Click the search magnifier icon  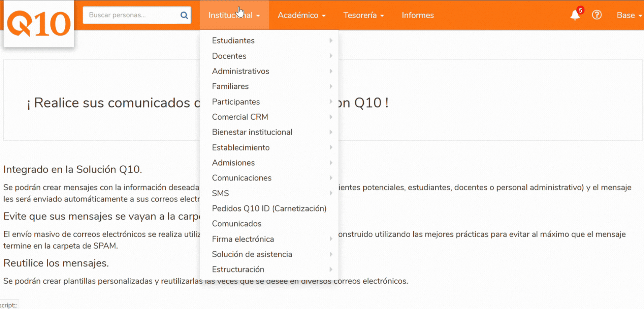click(x=184, y=15)
